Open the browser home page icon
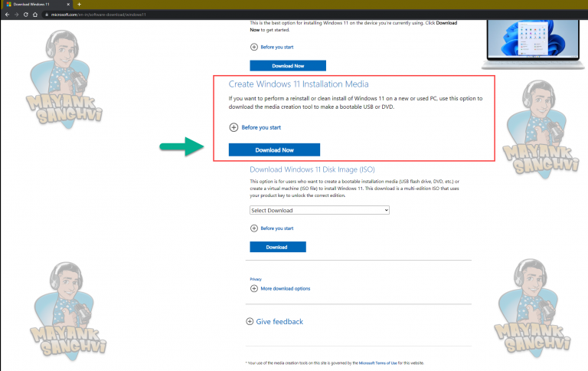The image size is (588, 371). (x=35, y=15)
